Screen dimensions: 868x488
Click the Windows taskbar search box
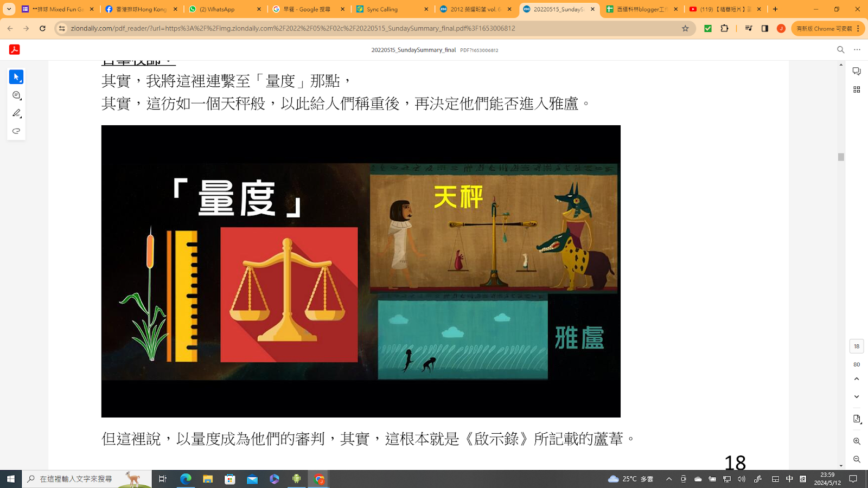87,479
